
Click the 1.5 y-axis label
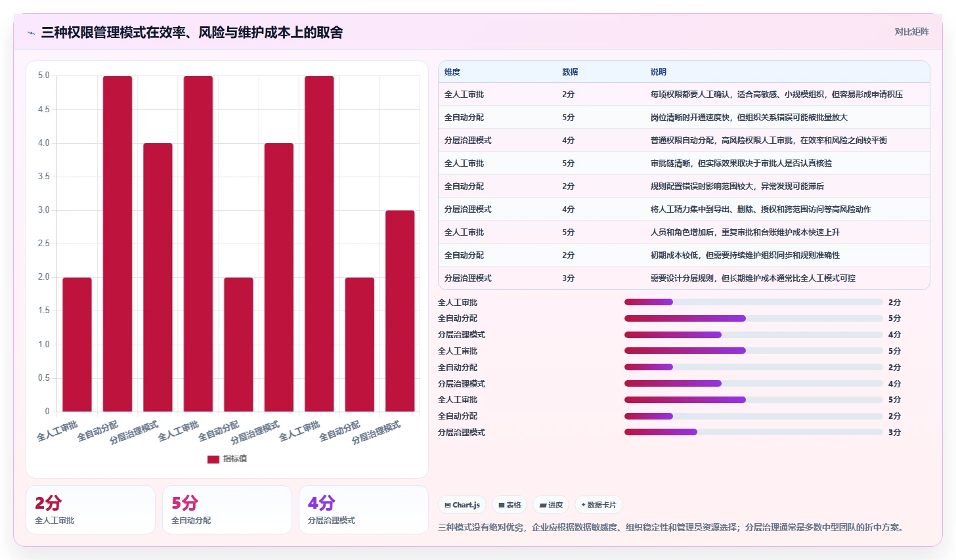pyautogui.click(x=43, y=311)
